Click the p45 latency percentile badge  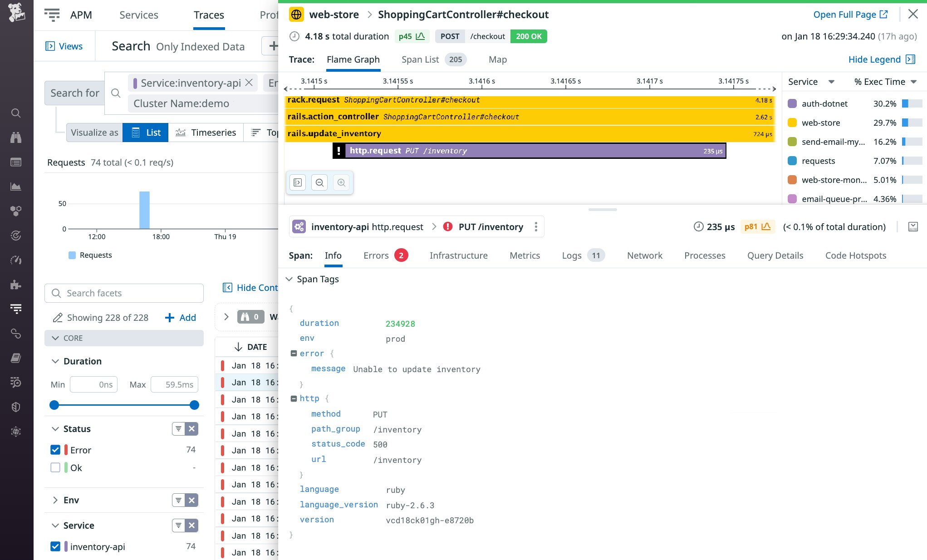tap(411, 36)
